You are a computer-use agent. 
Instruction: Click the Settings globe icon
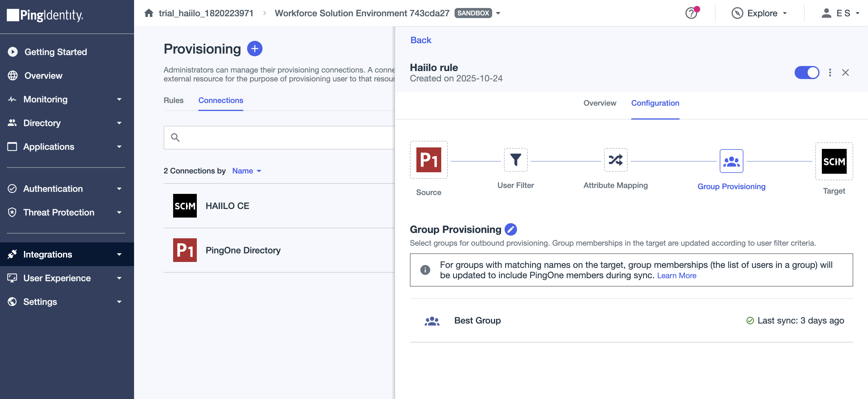[12, 302]
